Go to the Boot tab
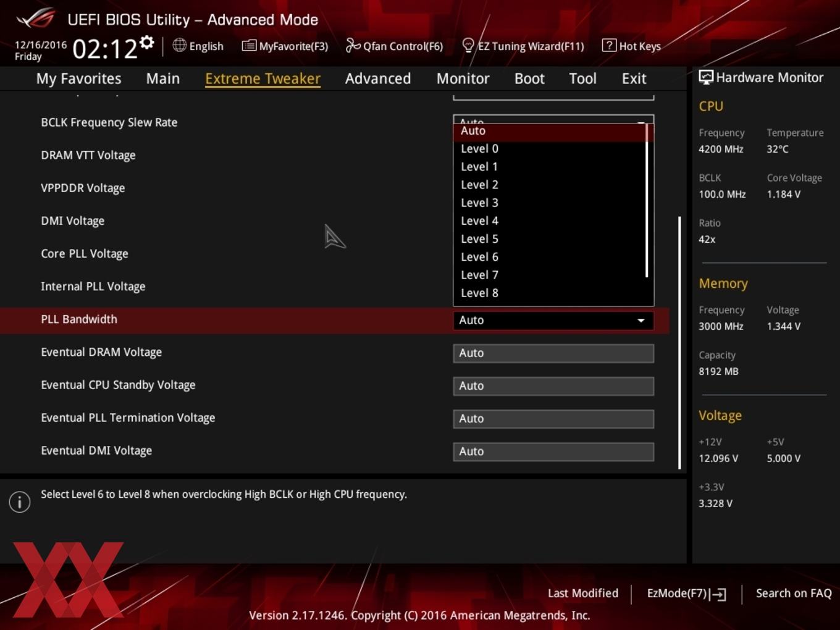 tap(529, 78)
